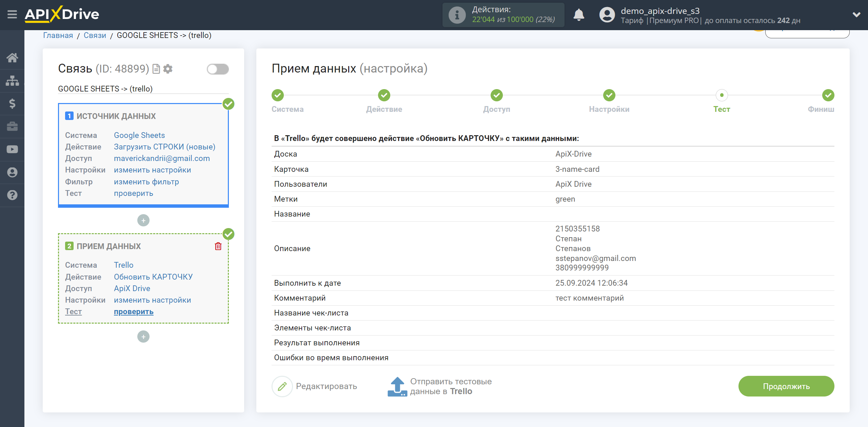Go to Тест wizard step
This screenshot has height=427, width=868.
pyautogui.click(x=722, y=95)
